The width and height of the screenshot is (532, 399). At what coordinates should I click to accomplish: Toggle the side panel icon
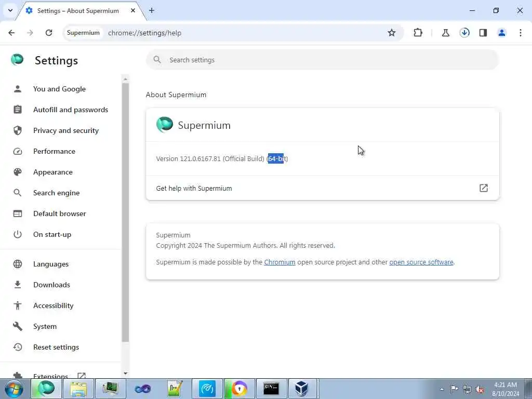point(483,33)
